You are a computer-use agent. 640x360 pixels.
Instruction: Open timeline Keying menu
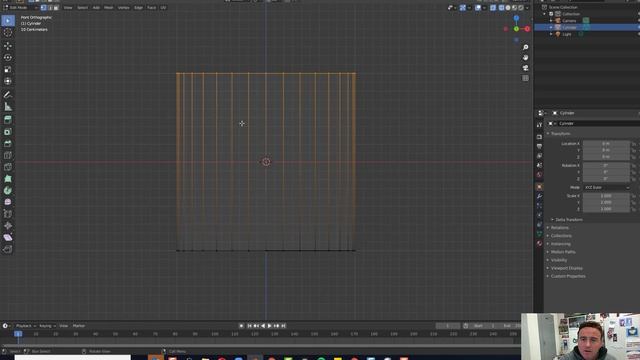click(47, 326)
